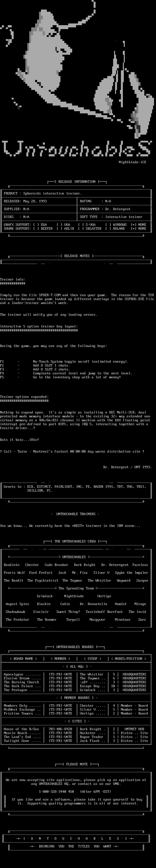This screenshot has height=868, width=156.
Task: Toggle the ADLIB sound support checkbox
Action: (59, 228)
